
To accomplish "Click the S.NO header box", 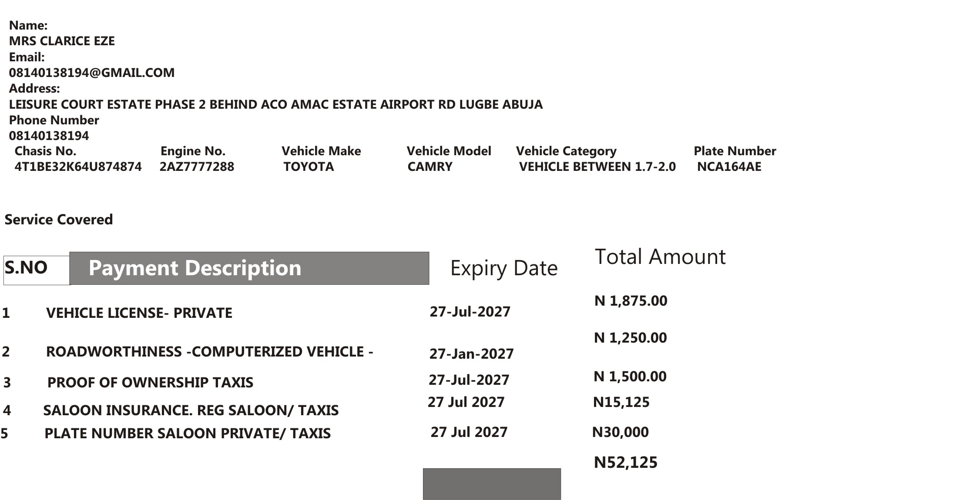I will 37,270.
